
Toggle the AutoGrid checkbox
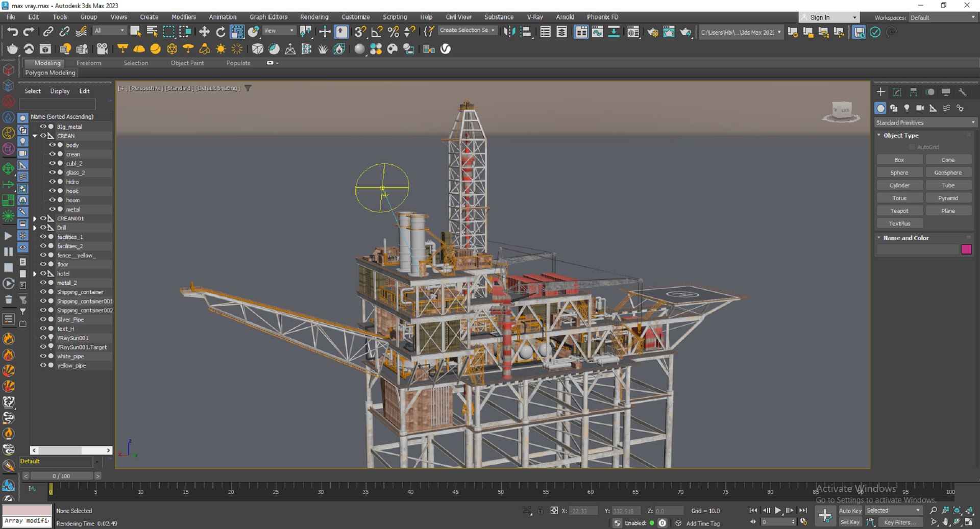point(912,147)
